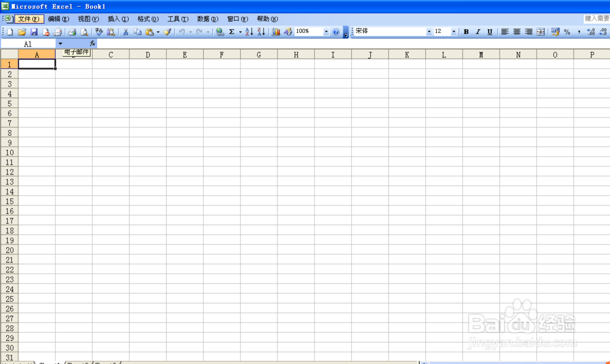This screenshot has width=610, height=364.
Task: Select row header 25
Action: [x=9, y=299]
